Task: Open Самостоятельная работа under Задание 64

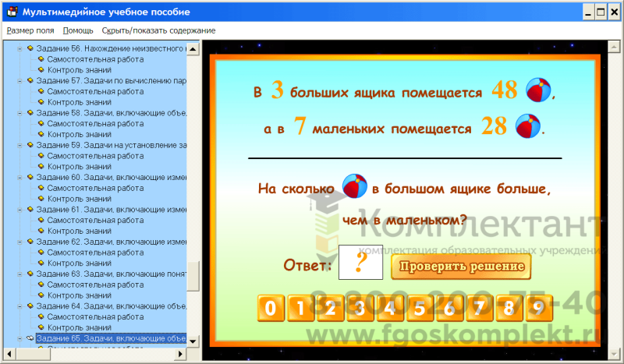Action: (95, 317)
